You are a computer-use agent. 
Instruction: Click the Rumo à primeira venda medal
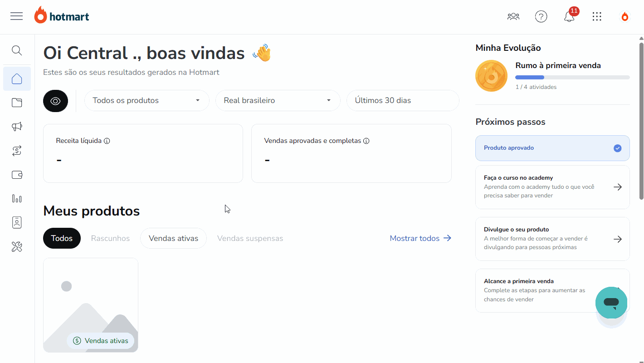[491, 76]
